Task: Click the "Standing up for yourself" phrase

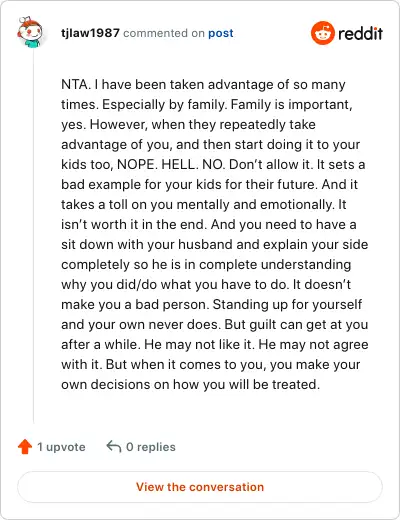Action: pyautogui.click(x=287, y=305)
